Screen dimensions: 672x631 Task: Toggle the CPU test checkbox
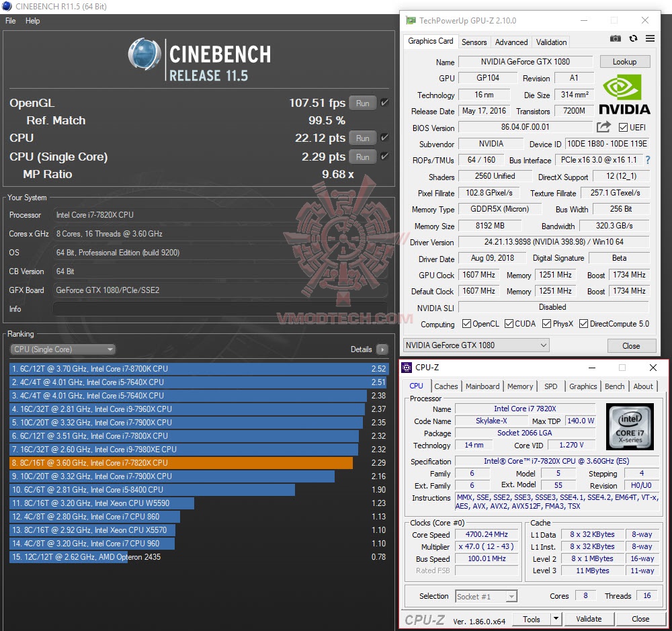384,137
